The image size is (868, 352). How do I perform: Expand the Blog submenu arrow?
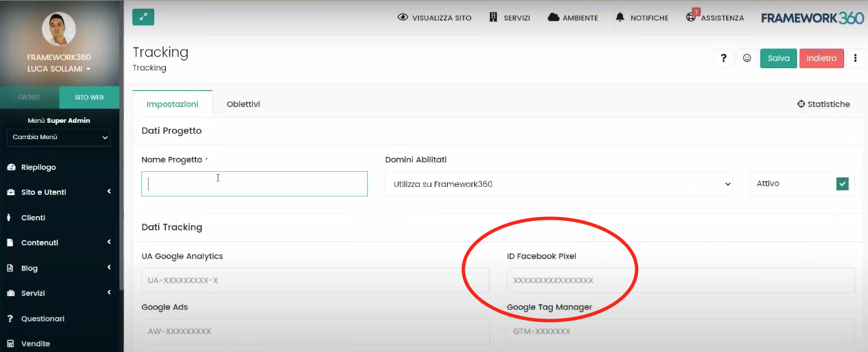coord(109,267)
